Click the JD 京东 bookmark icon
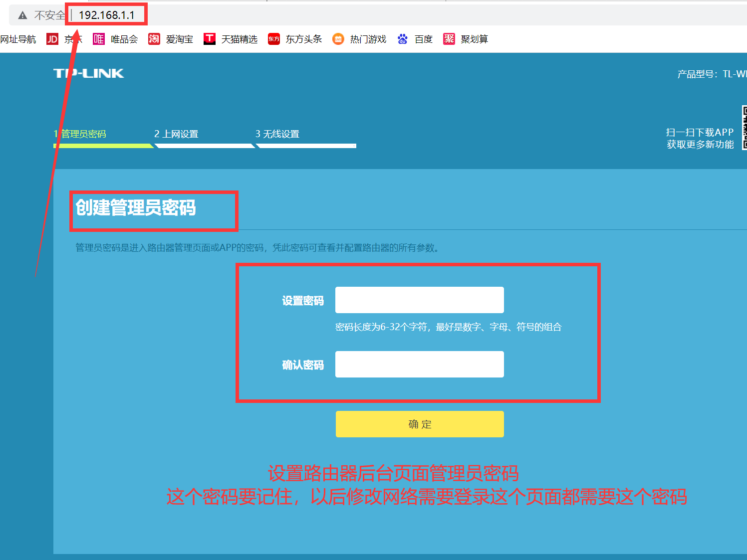The height and width of the screenshot is (560, 747). [52, 38]
